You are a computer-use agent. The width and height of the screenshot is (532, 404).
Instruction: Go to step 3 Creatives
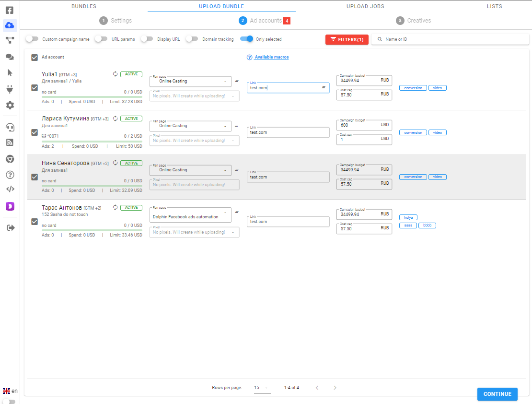[x=413, y=20]
